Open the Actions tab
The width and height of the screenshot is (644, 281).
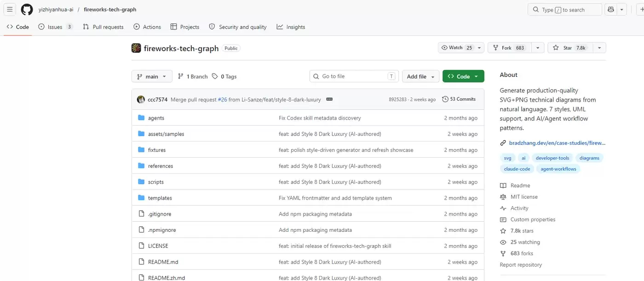tap(147, 27)
